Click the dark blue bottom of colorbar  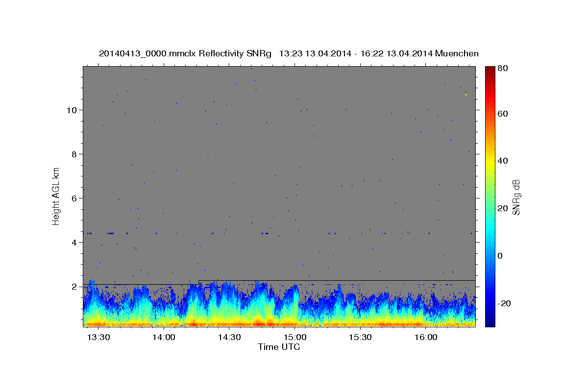pos(490,323)
